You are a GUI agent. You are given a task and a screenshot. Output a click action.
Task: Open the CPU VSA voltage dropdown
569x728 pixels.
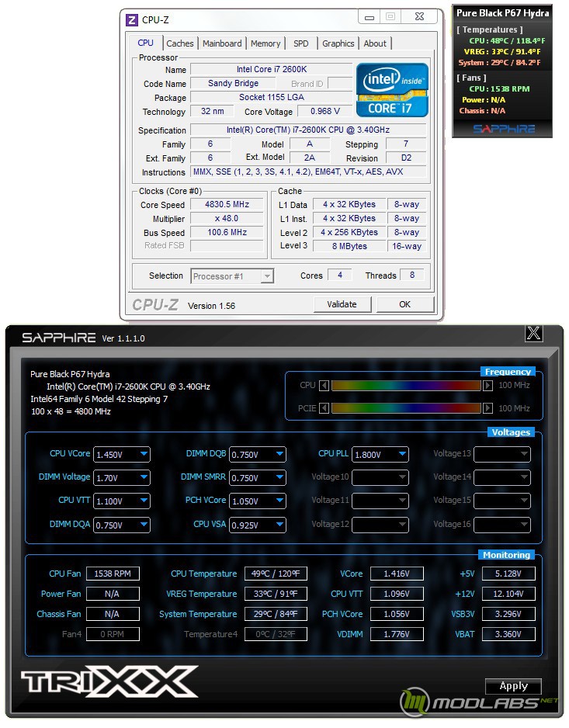(257, 525)
